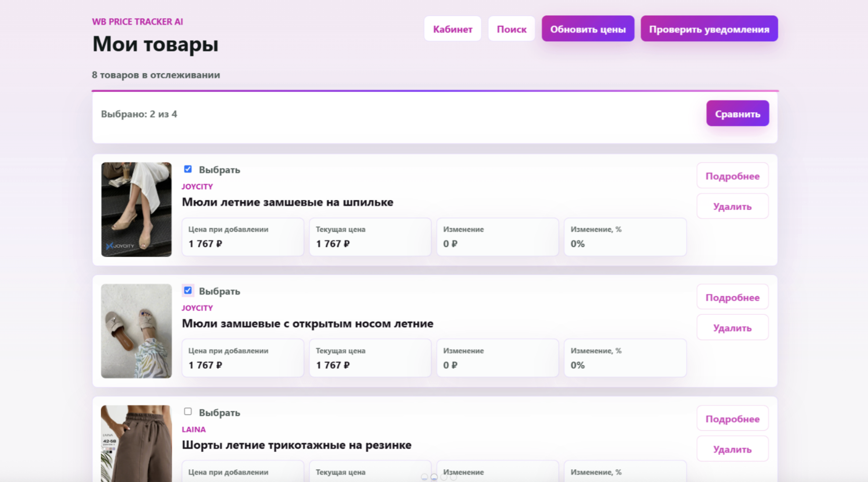Click the LAINA brand label
Screen dimensions: 868x482
click(194, 429)
